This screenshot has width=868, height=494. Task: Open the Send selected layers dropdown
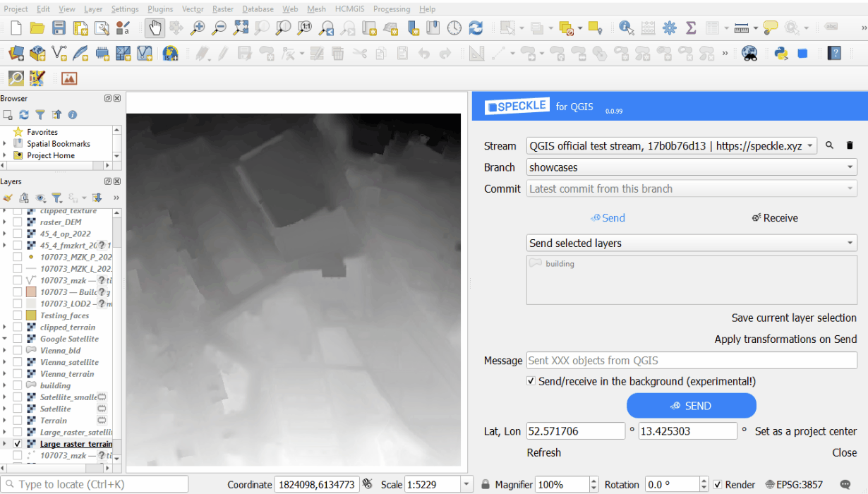pos(692,243)
